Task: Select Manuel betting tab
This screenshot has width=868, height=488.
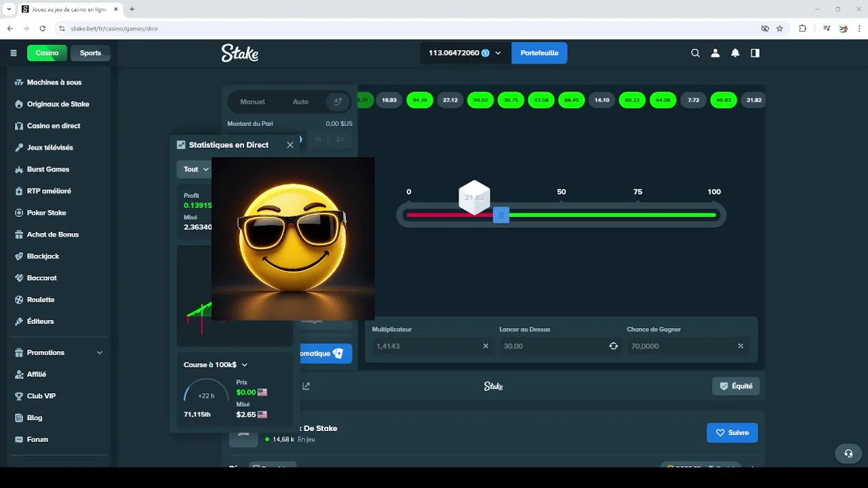Action: click(x=252, y=102)
